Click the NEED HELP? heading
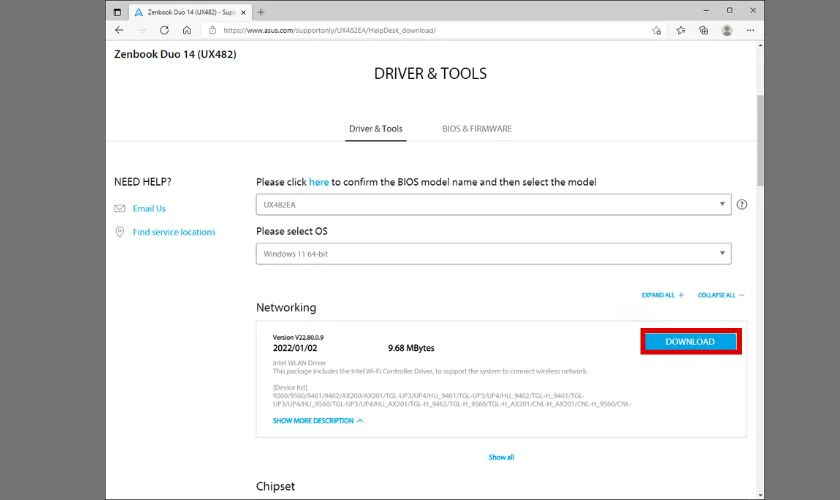 click(142, 182)
